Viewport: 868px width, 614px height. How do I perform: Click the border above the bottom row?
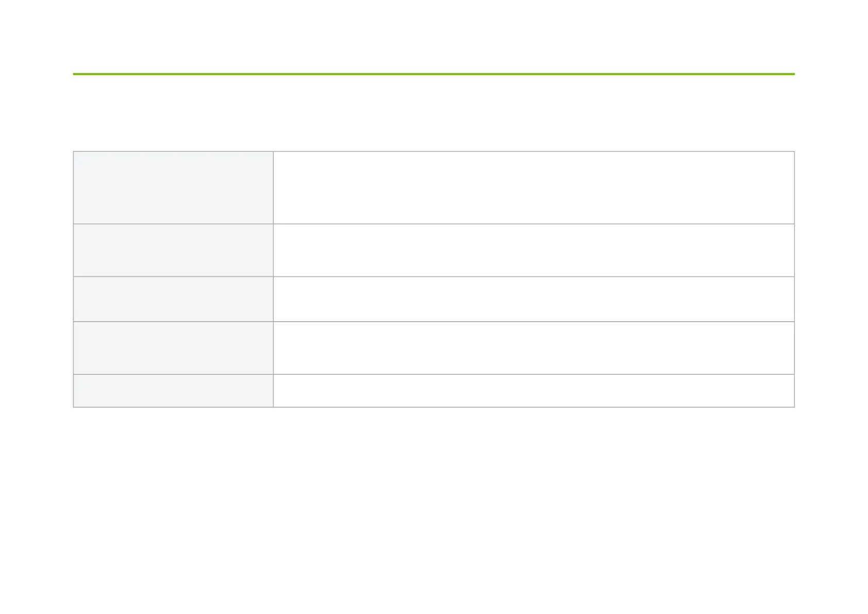[x=433, y=374]
